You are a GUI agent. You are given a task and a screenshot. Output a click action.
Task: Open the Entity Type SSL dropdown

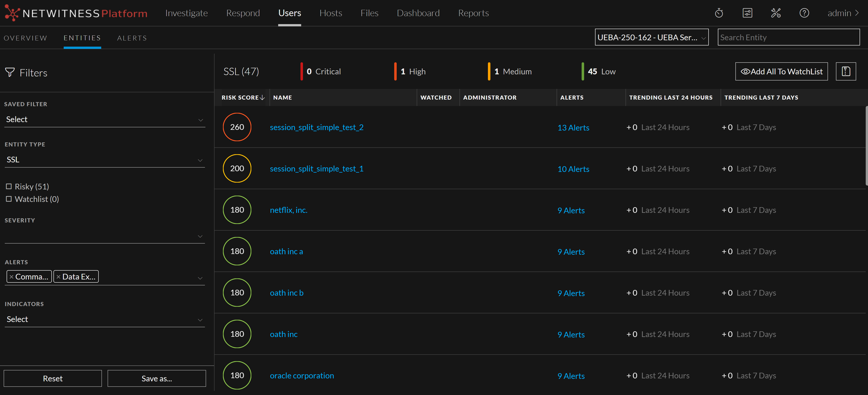click(x=104, y=160)
